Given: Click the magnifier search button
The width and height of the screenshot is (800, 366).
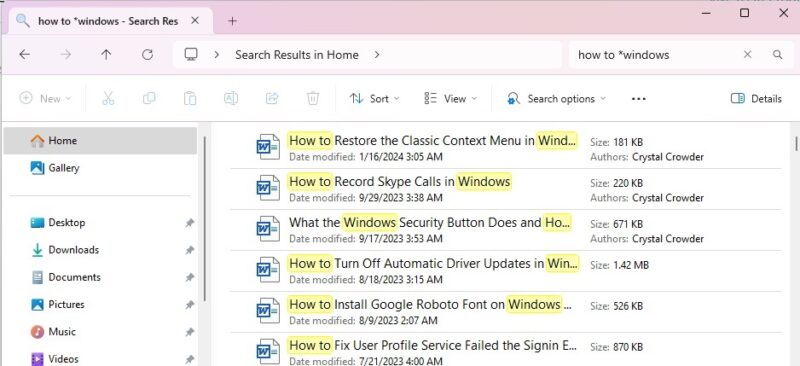Looking at the screenshot, I should [x=778, y=55].
